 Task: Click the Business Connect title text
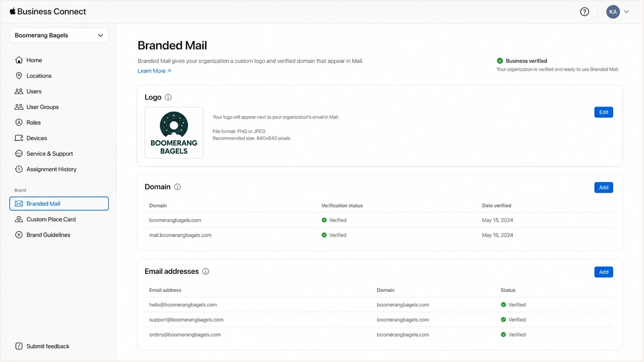(x=51, y=12)
